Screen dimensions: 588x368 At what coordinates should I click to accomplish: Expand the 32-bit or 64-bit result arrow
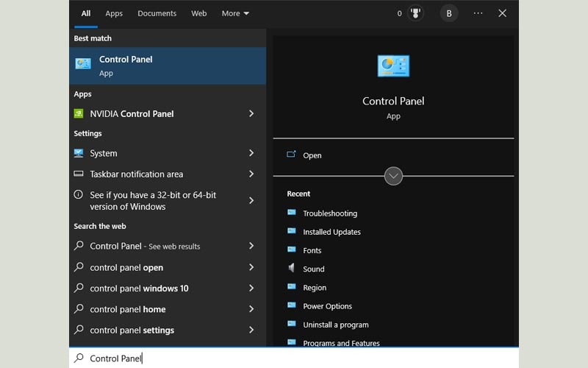coord(251,200)
